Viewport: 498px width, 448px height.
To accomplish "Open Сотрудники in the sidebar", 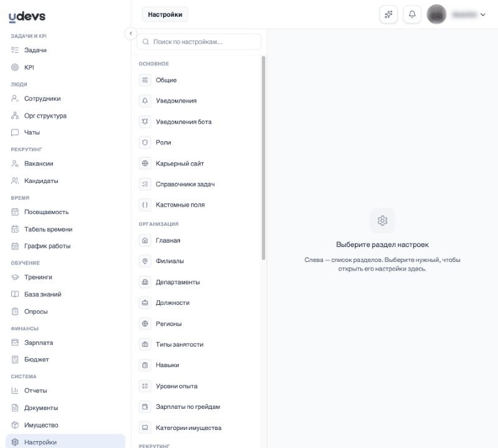I will 65,98.
